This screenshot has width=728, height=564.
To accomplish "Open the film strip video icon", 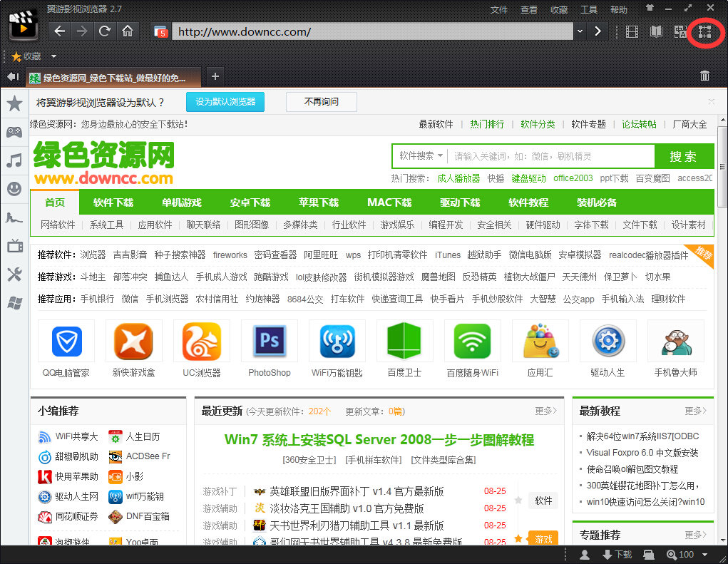I will point(632,31).
